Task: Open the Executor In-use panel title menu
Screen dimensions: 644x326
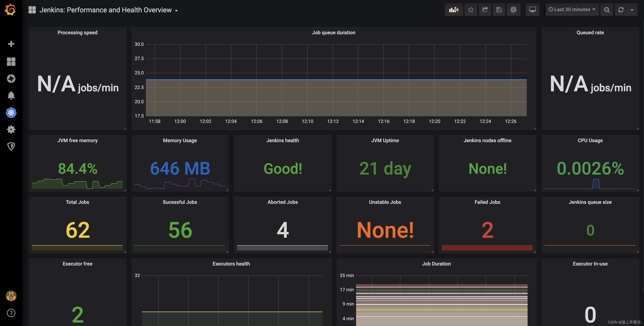Action: pos(590,264)
